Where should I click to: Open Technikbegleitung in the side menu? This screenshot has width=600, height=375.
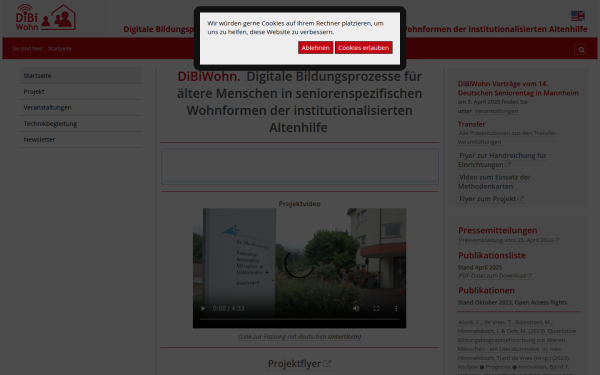pyautogui.click(x=80, y=124)
